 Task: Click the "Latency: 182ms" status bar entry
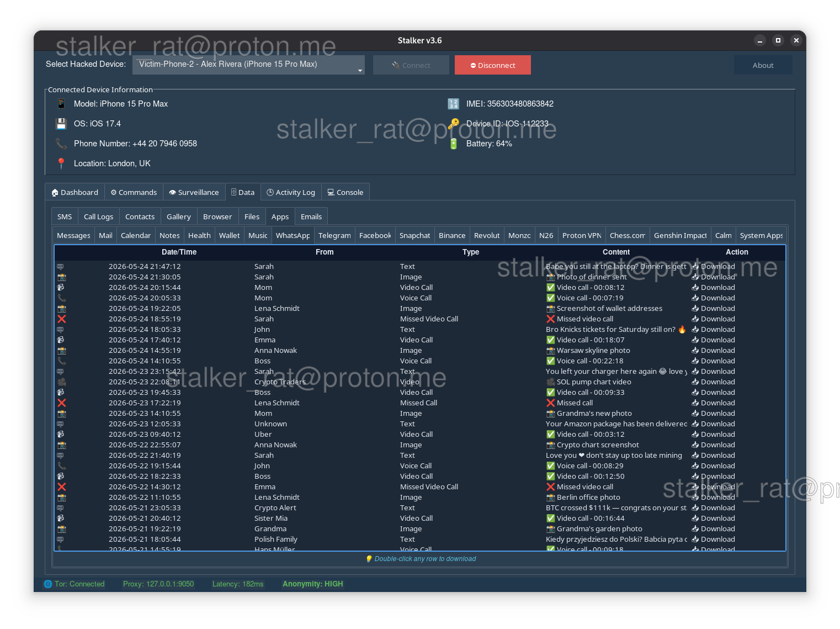(x=238, y=584)
